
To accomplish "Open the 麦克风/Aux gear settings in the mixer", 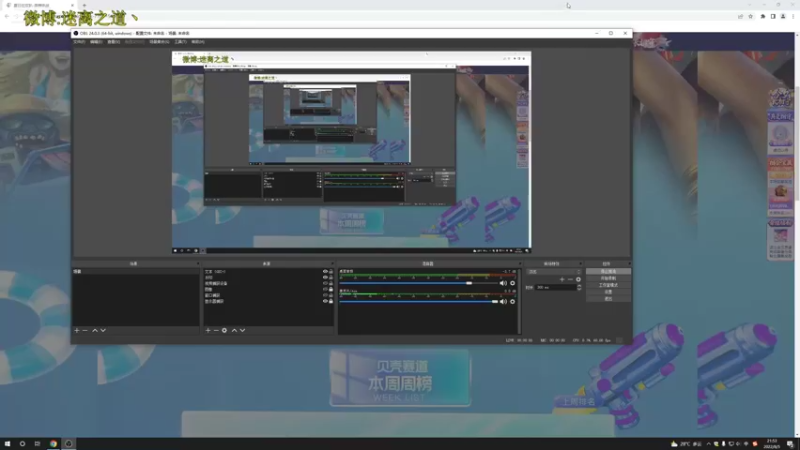I will [x=513, y=302].
